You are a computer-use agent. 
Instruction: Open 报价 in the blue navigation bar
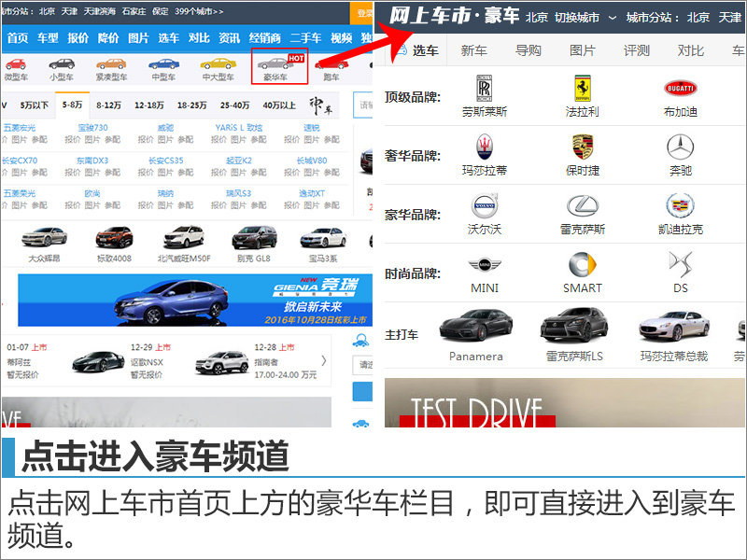click(x=78, y=37)
